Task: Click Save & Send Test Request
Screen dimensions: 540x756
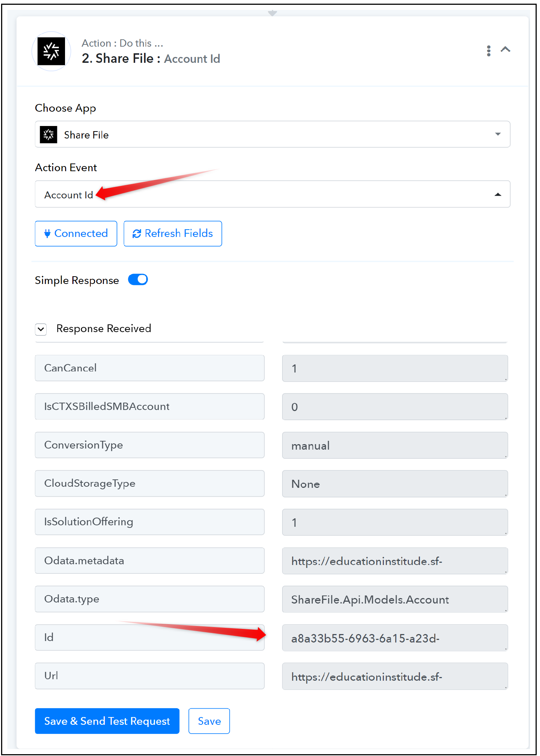Action: tap(107, 721)
